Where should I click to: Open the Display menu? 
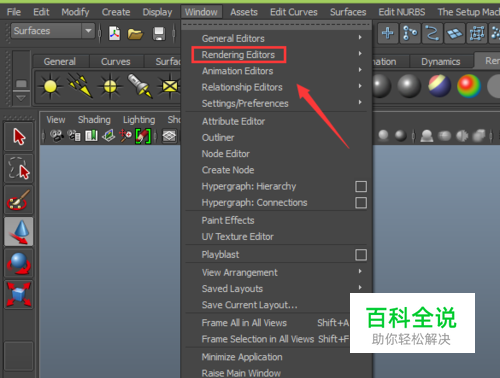pos(157,12)
